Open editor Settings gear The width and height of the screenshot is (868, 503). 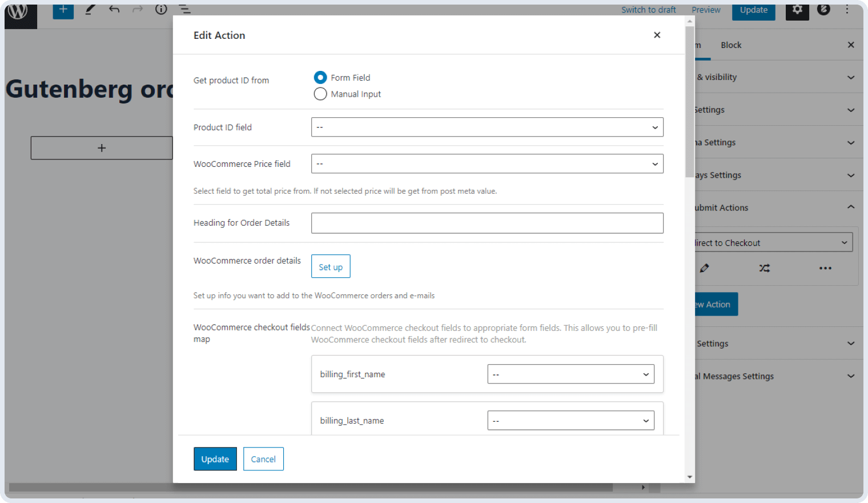(x=797, y=10)
